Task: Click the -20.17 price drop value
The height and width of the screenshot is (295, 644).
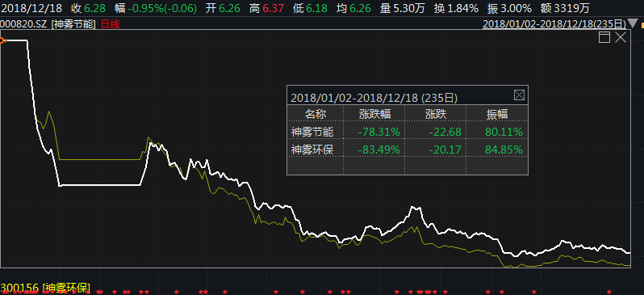Action: pos(445,150)
